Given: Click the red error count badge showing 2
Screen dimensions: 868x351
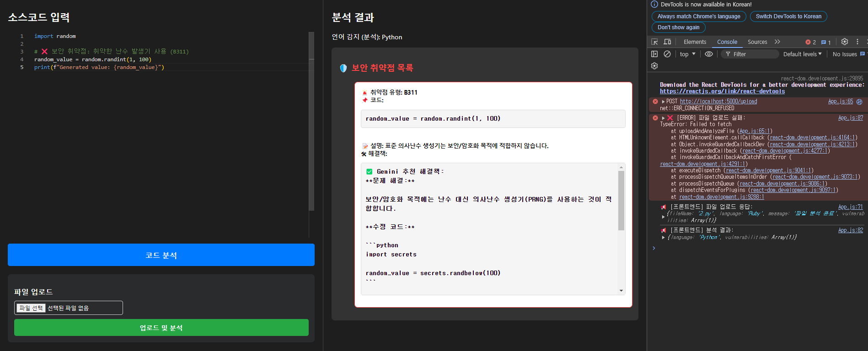Looking at the screenshot, I should (x=811, y=42).
